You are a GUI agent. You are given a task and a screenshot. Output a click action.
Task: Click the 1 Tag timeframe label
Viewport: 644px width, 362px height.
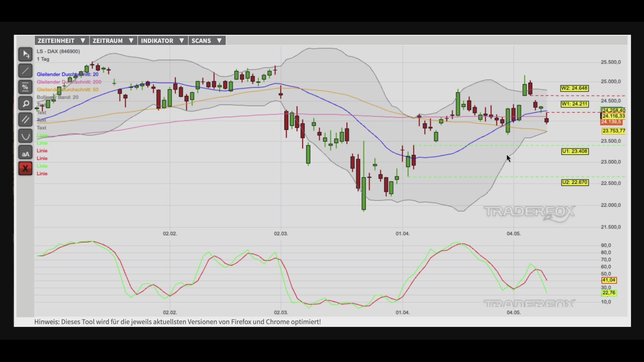coord(43,59)
